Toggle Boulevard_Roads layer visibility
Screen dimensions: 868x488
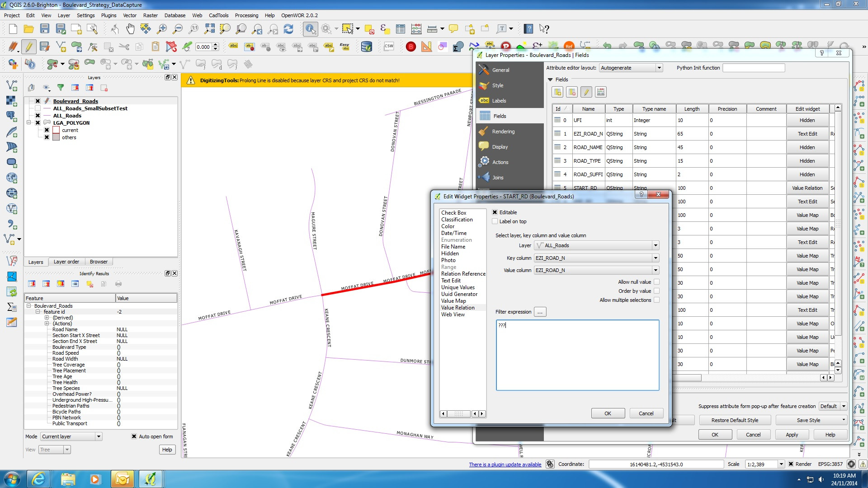click(38, 101)
